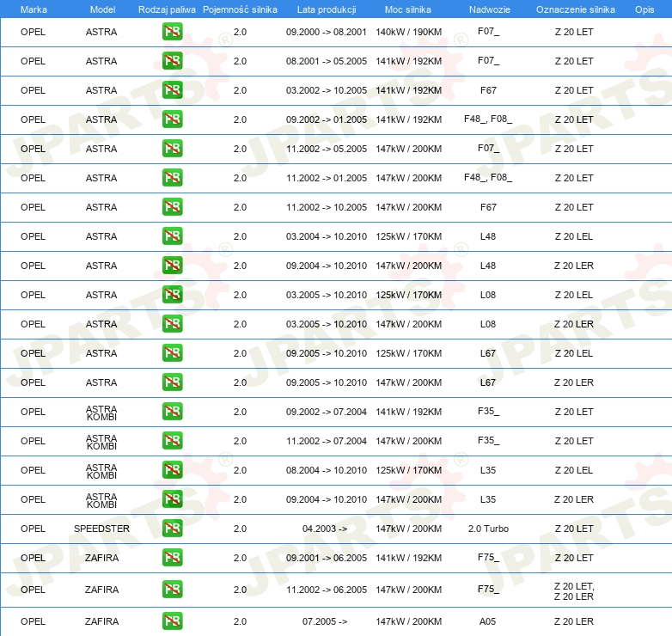Click the Marka column header
The height and width of the screenshot is (636, 672).
pos(34,9)
